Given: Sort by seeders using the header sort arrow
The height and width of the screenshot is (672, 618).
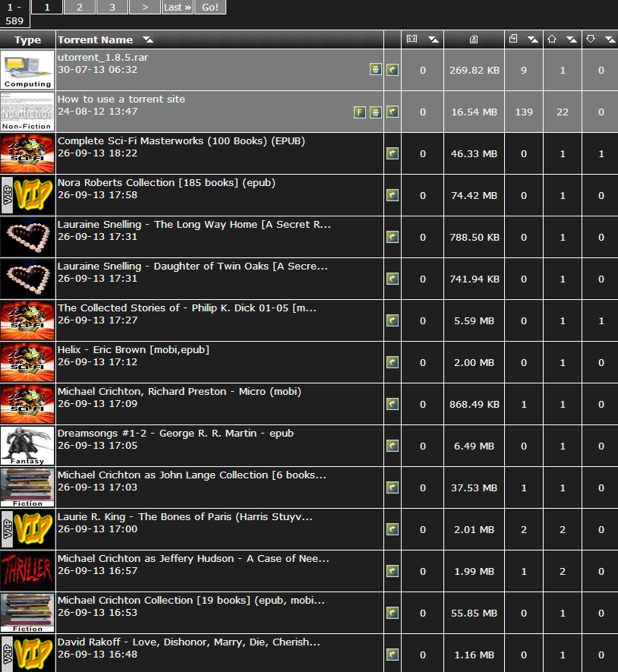Looking at the screenshot, I should point(572,39).
